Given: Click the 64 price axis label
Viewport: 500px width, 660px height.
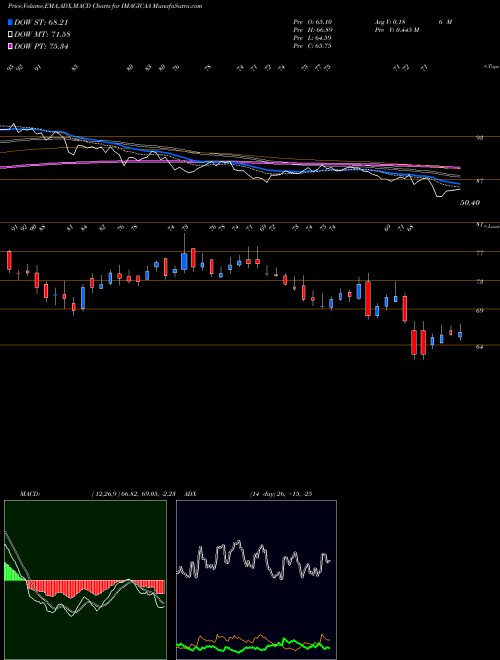Looking at the screenshot, I should point(480,346).
